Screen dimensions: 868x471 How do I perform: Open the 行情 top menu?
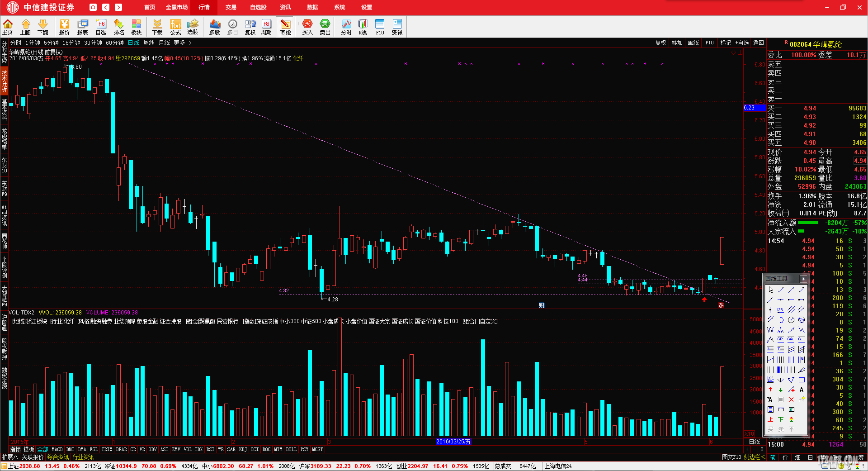[204, 7]
